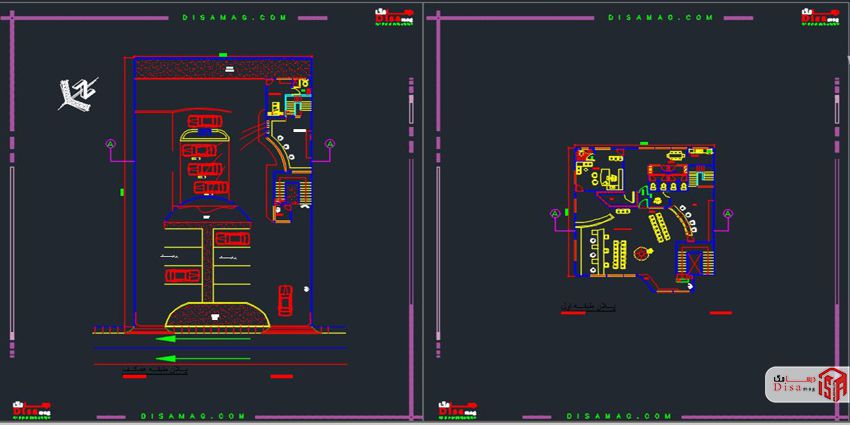850x425 pixels.
Task: Select the red car near the site entrance
Action: pyautogui.click(x=285, y=298)
